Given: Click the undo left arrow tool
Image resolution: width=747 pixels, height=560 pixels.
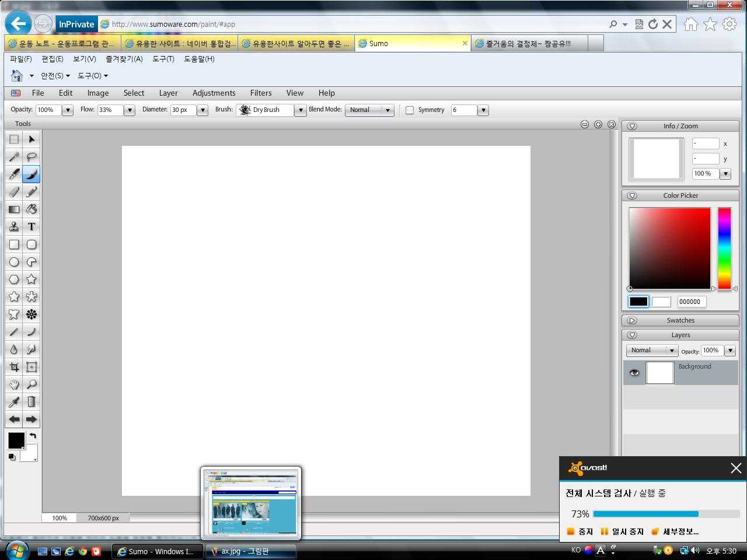Looking at the screenshot, I should (x=14, y=419).
